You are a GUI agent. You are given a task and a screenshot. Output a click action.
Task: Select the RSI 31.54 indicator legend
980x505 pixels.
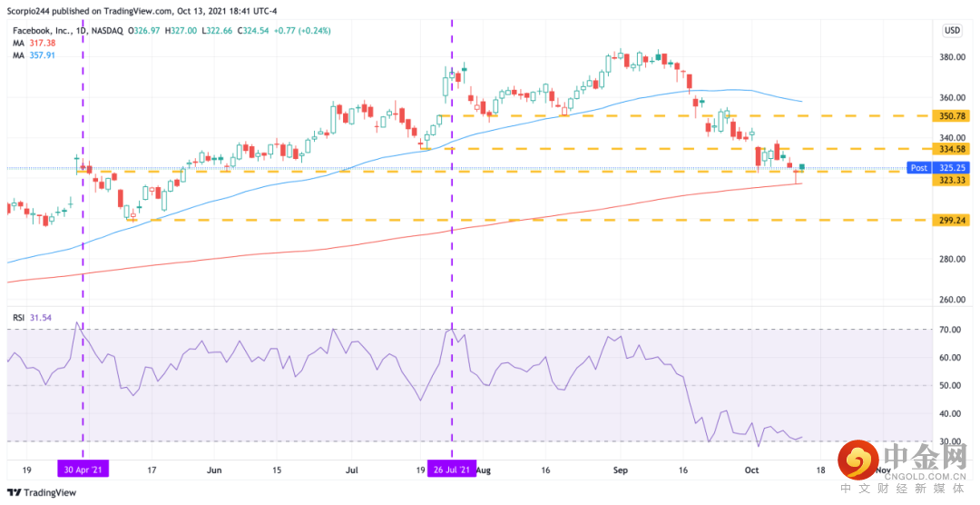pyautogui.click(x=33, y=317)
